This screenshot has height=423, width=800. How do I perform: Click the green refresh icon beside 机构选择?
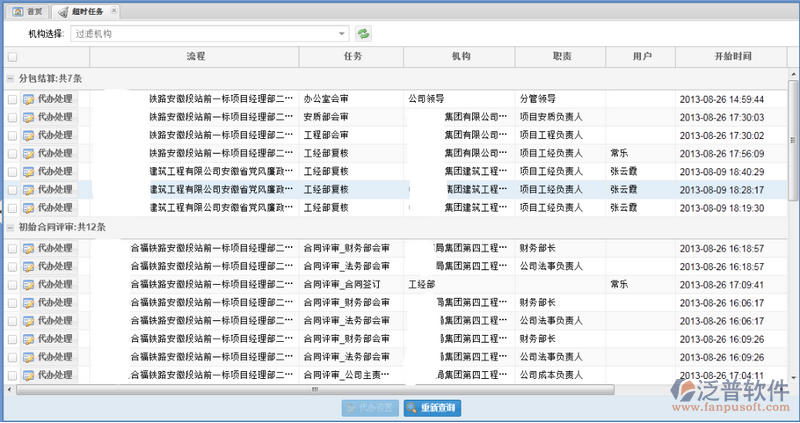(x=364, y=34)
